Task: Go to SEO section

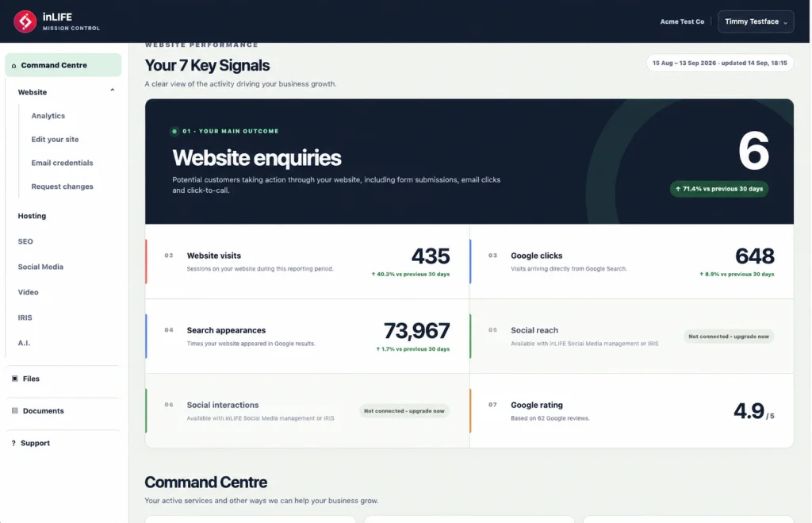Action: click(x=25, y=241)
